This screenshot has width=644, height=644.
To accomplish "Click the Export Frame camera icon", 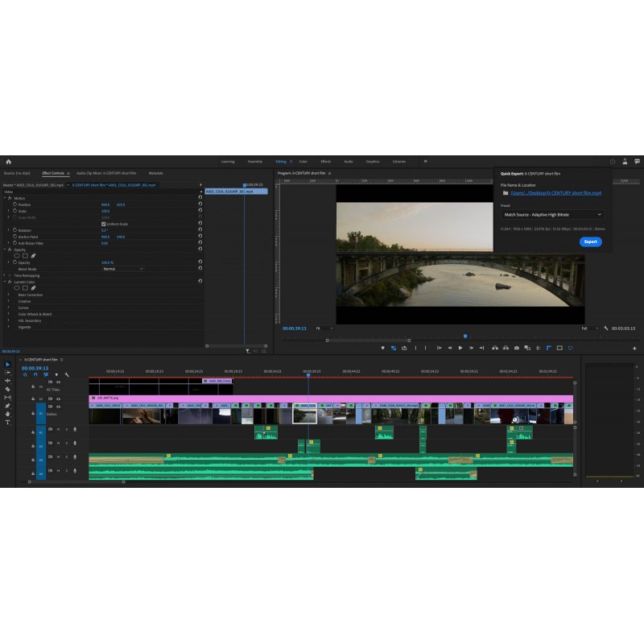I will tap(516, 348).
